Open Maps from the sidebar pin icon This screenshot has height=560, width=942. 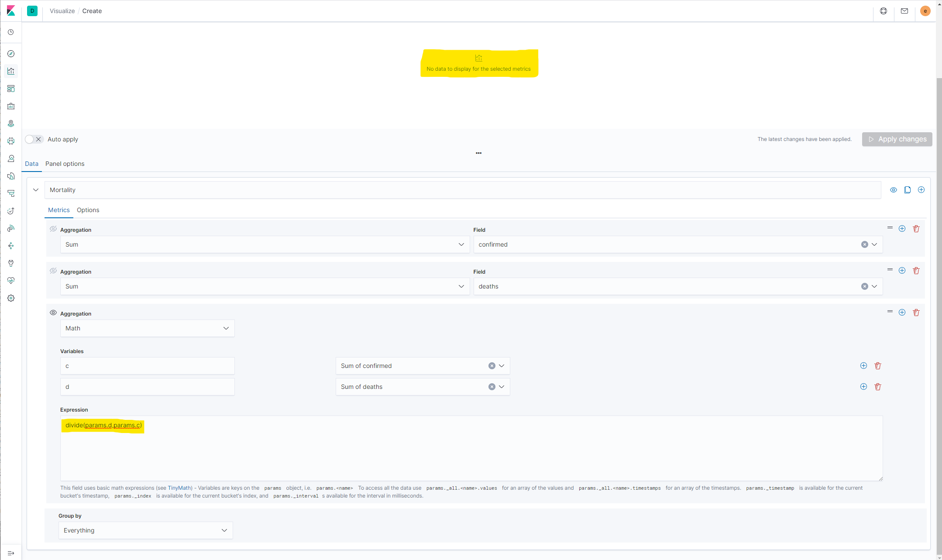(11, 124)
